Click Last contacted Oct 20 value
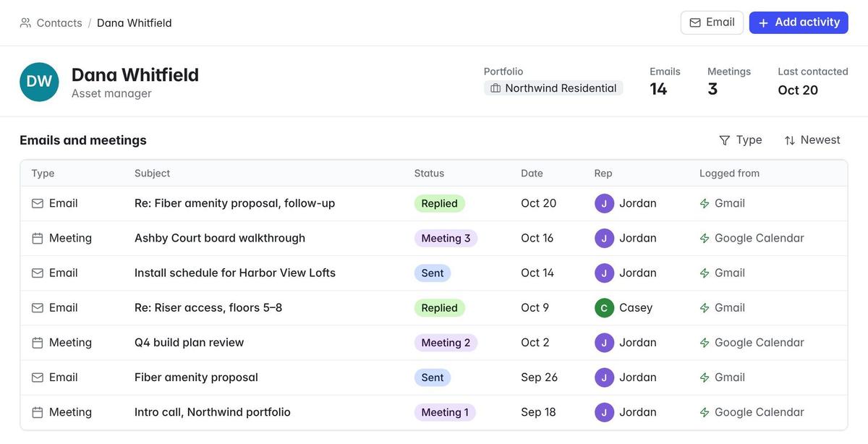This screenshot has width=868, height=444. tap(798, 90)
